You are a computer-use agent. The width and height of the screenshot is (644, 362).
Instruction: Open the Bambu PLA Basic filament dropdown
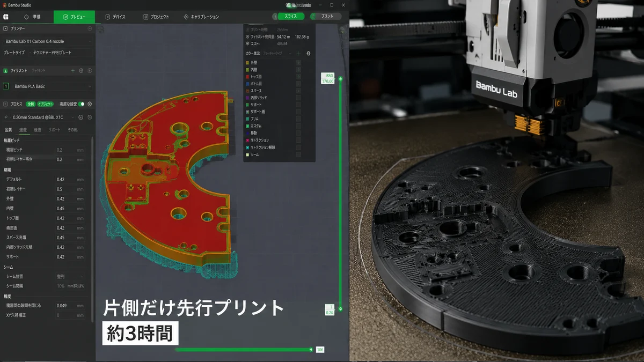[x=52, y=86]
